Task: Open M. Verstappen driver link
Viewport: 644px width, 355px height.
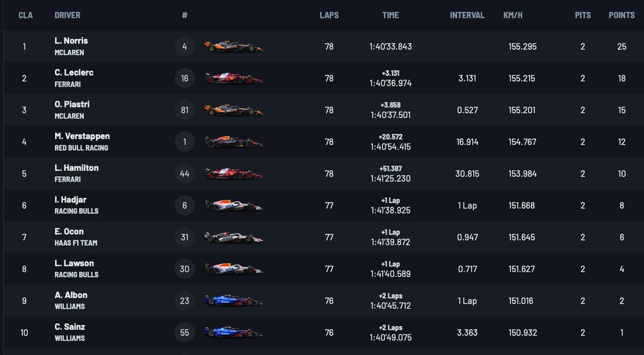Action: point(82,136)
